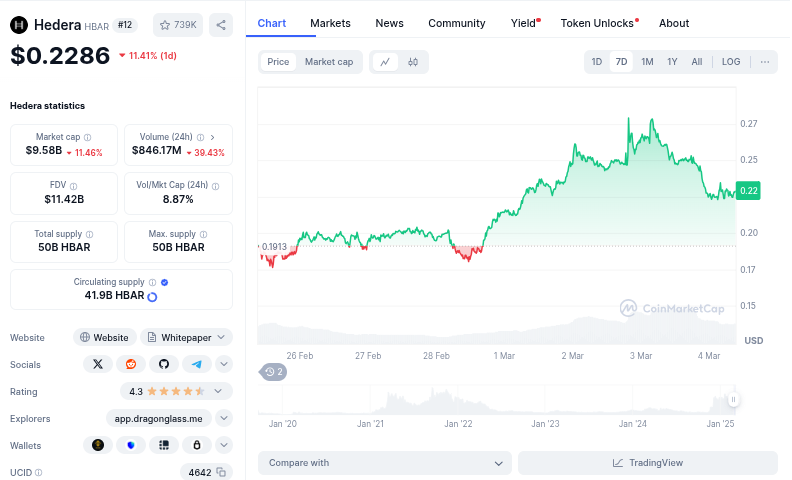Set chart range to All
792x480 pixels.
tap(697, 62)
